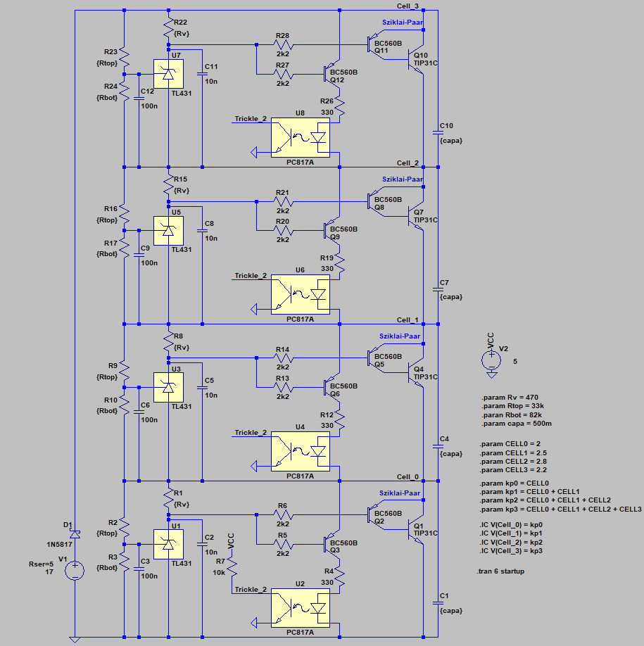The width and height of the screenshot is (644, 646).
Task: Click transistor Q6 symbol
Action: pyautogui.click(x=332, y=387)
